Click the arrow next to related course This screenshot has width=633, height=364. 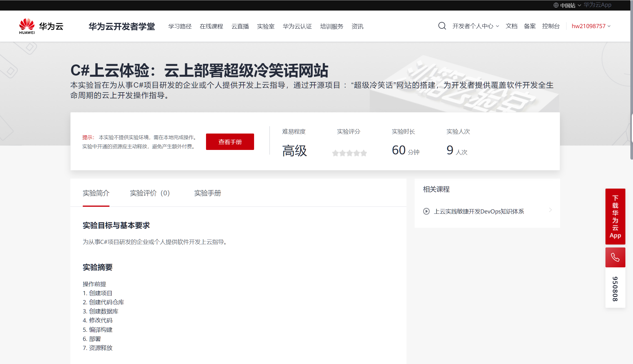550,210
